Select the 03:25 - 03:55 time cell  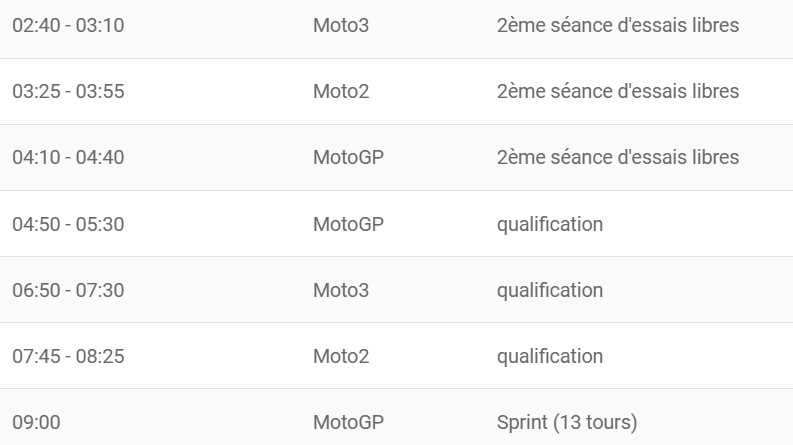(68, 92)
